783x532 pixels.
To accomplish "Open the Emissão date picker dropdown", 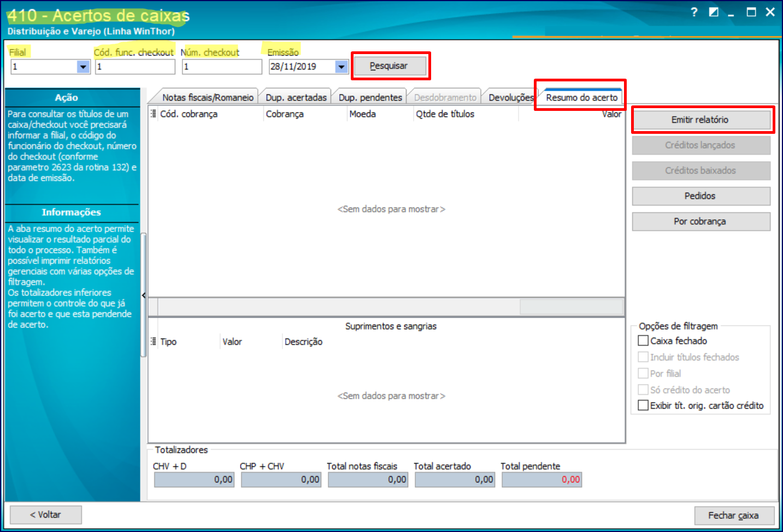I will click(x=342, y=67).
